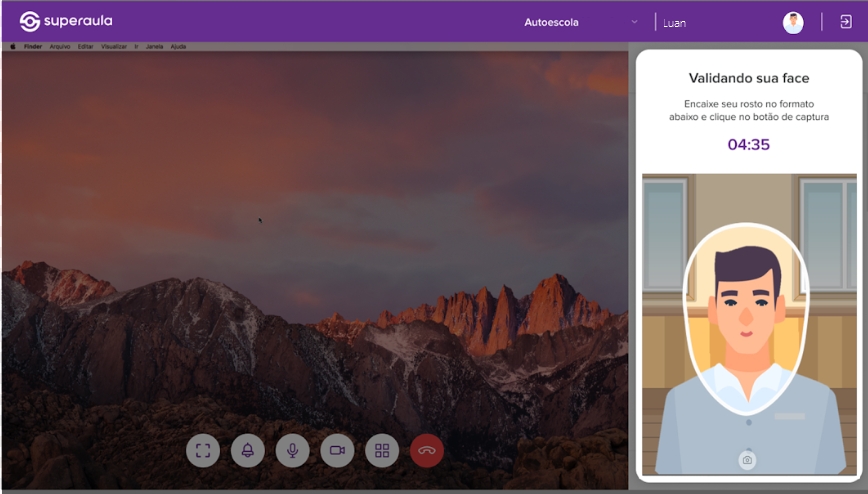End the call with red hang-up button

click(x=427, y=450)
